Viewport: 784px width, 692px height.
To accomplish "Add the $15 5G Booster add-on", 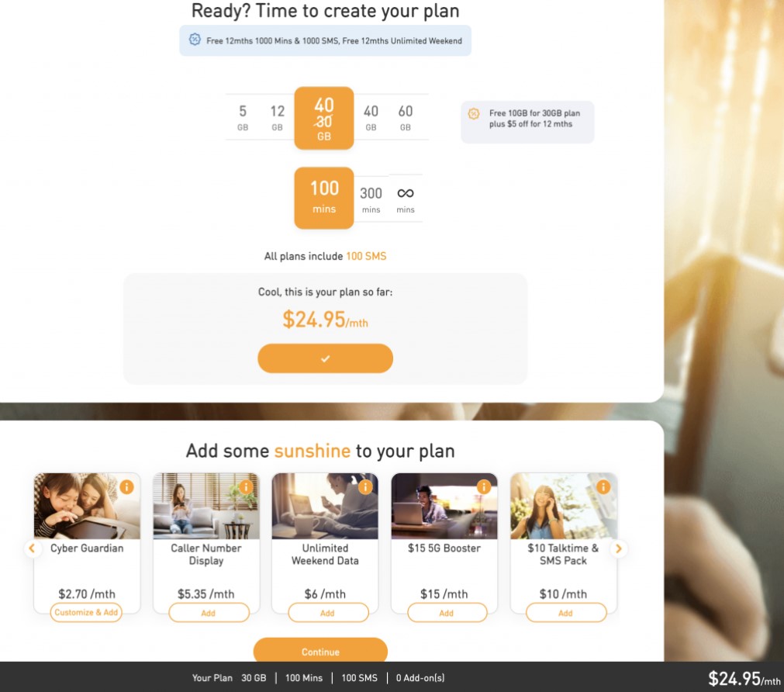I will point(447,613).
